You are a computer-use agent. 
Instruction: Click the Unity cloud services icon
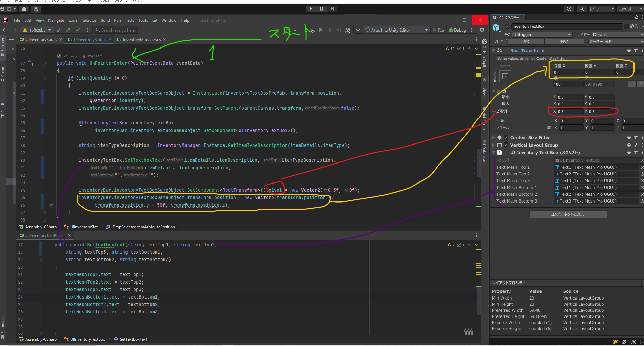pyautogui.click(x=24, y=9)
